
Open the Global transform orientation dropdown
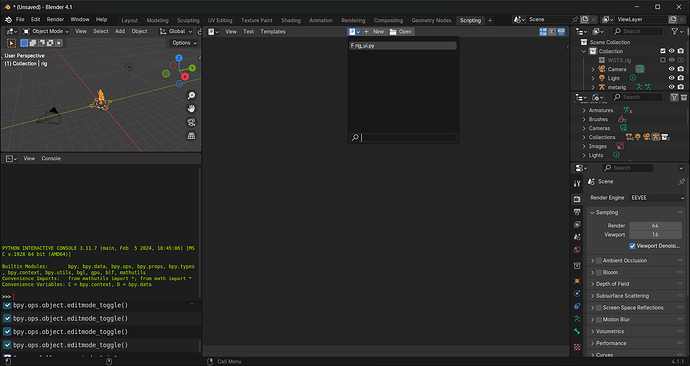click(176, 31)
